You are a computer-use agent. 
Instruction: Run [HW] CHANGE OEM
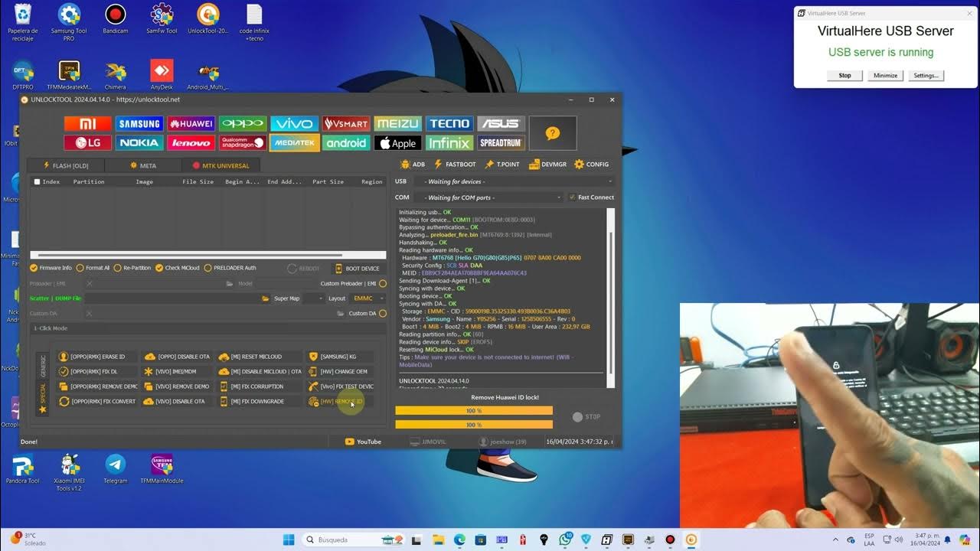coord(338,371)
